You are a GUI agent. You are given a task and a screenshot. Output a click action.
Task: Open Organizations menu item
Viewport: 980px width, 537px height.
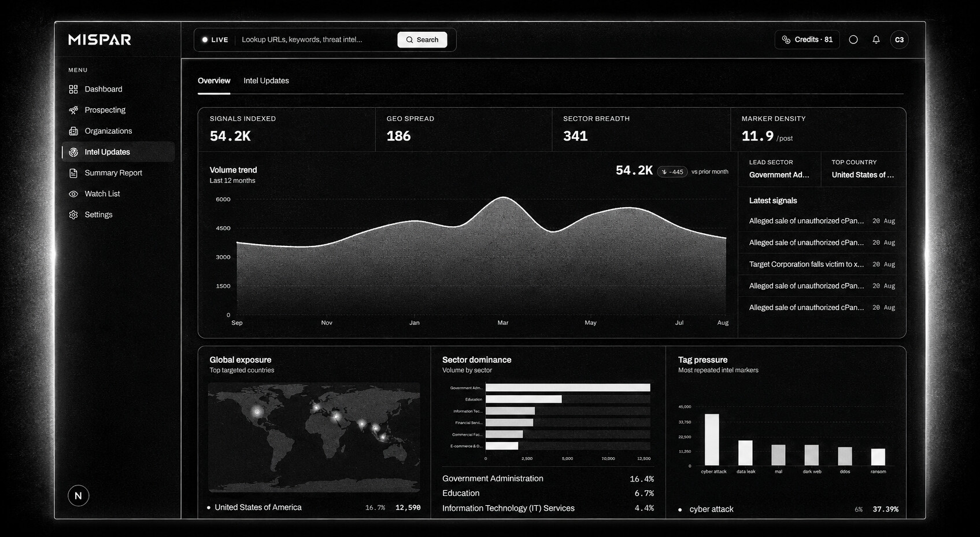(x=118, y=131)
